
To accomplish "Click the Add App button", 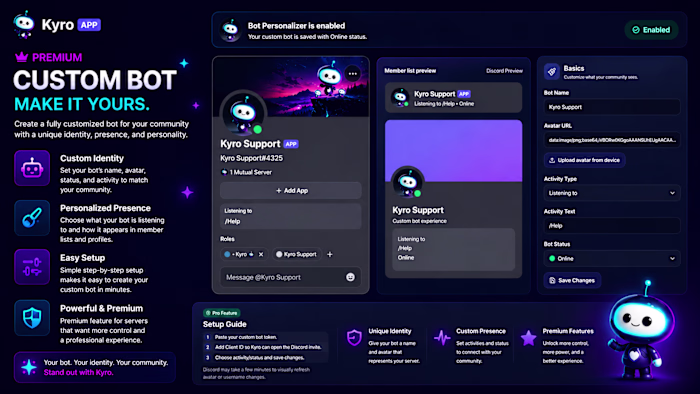I will point(291,191).
